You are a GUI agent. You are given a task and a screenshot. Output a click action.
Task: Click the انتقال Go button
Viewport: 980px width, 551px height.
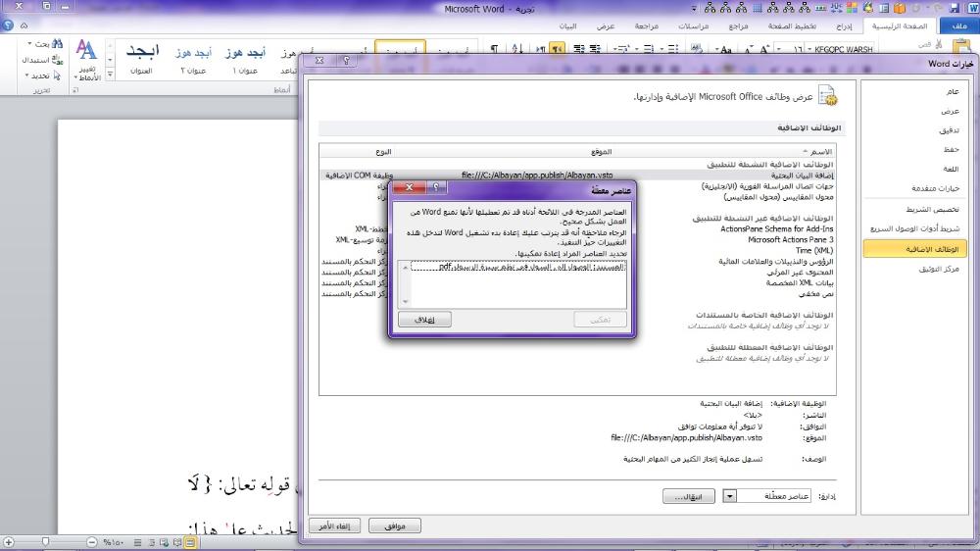(x=689, y=497)
